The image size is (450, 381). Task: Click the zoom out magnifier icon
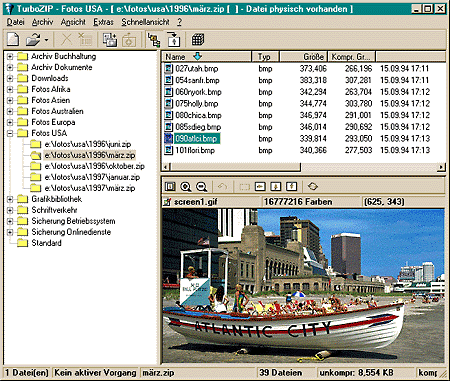(x=202, y=187)
